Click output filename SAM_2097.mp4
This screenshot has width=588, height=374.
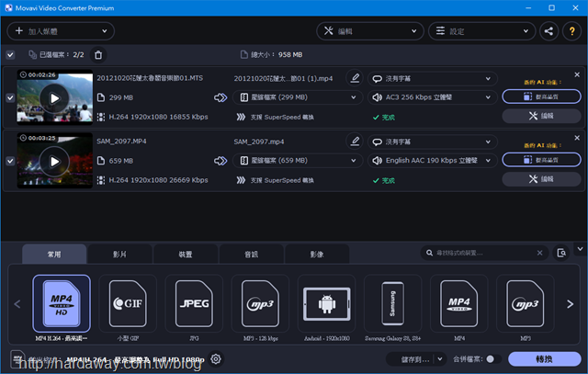click(259, 142)
